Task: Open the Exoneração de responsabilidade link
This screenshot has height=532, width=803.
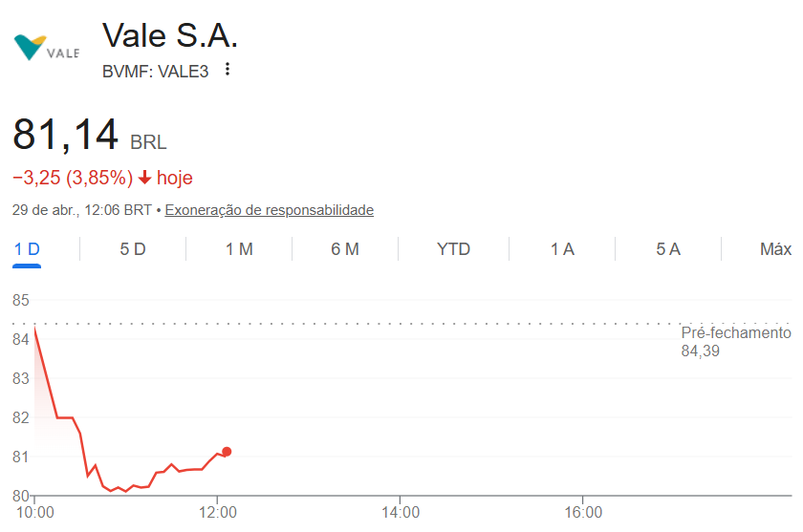Action: (269, 210)
